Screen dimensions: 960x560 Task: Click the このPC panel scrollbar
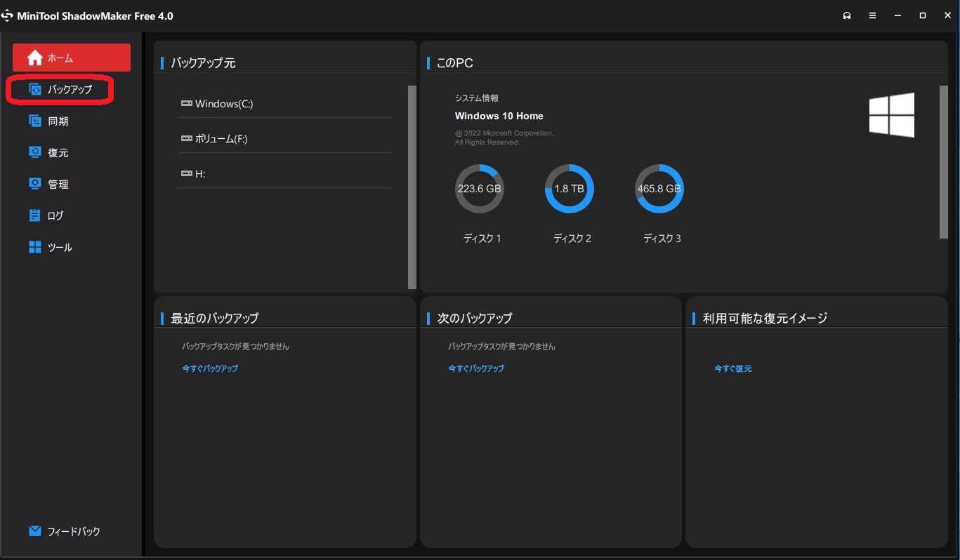click(x=944, y=162)
